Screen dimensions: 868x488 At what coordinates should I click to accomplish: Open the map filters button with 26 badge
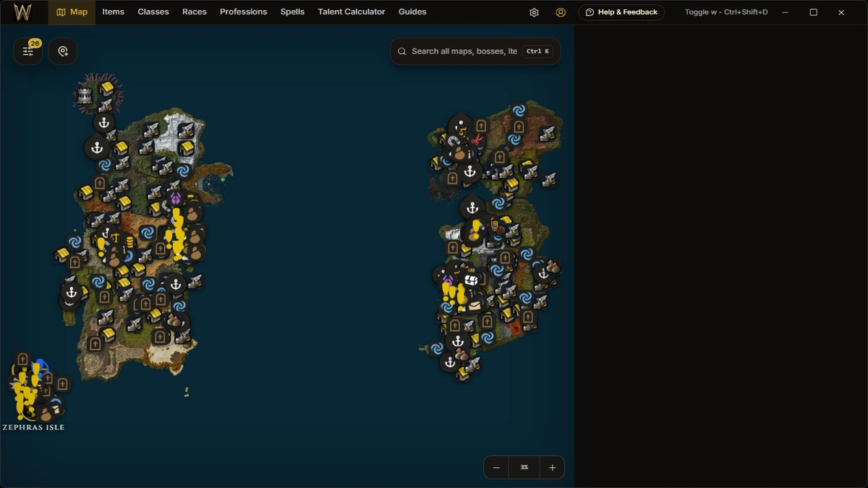point(27,51)
